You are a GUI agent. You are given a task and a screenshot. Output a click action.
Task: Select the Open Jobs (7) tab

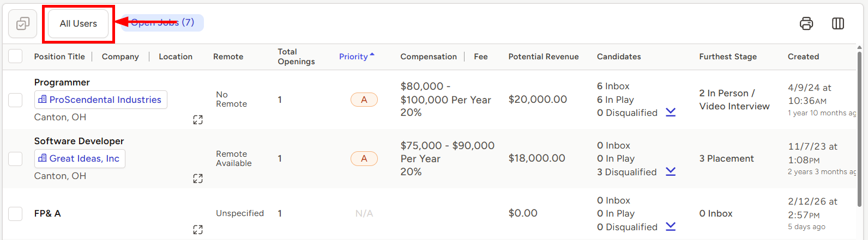click(x=162, y=22)
